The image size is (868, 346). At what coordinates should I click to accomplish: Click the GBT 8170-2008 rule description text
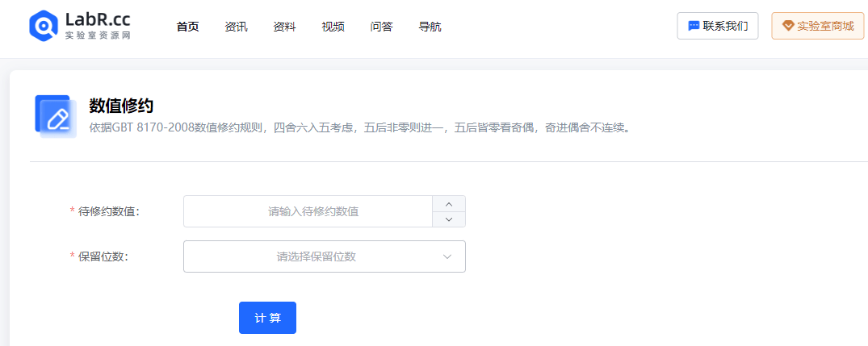click(x=360, y=128)
